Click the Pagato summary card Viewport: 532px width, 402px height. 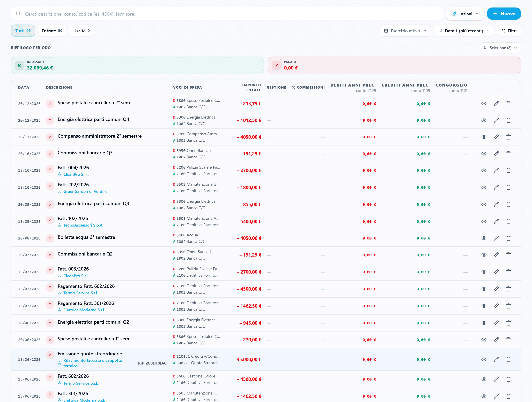[394, 65]
